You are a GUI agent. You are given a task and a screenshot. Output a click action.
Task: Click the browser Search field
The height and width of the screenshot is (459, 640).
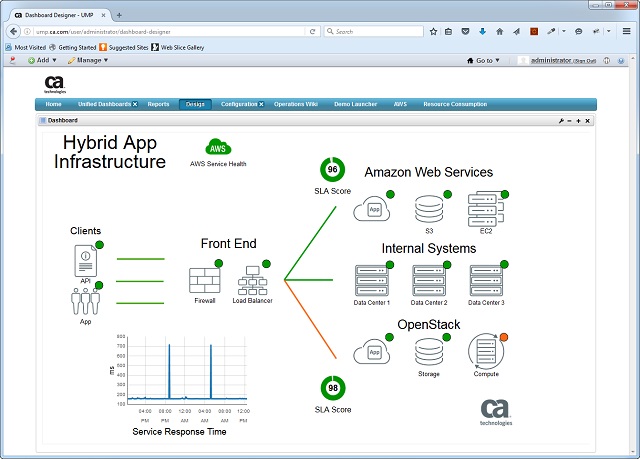pos(375,31)
